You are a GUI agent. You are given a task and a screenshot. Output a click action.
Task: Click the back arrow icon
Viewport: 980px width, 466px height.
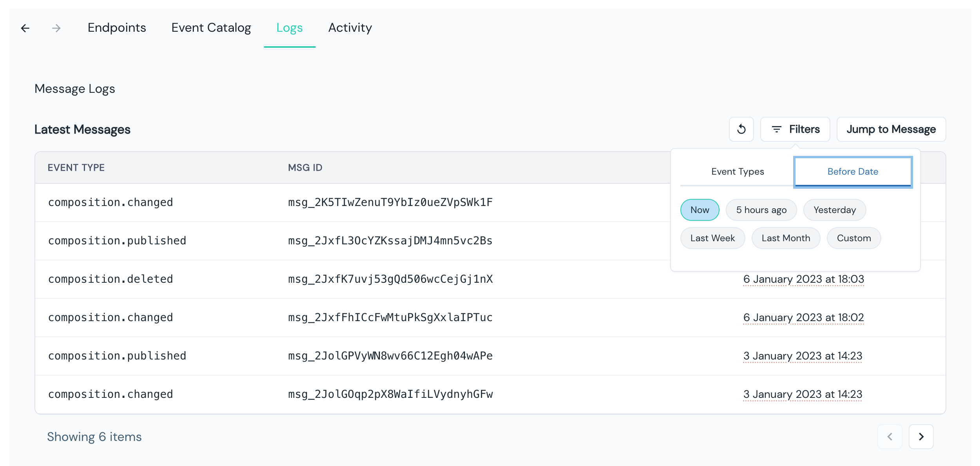point(25,28)
